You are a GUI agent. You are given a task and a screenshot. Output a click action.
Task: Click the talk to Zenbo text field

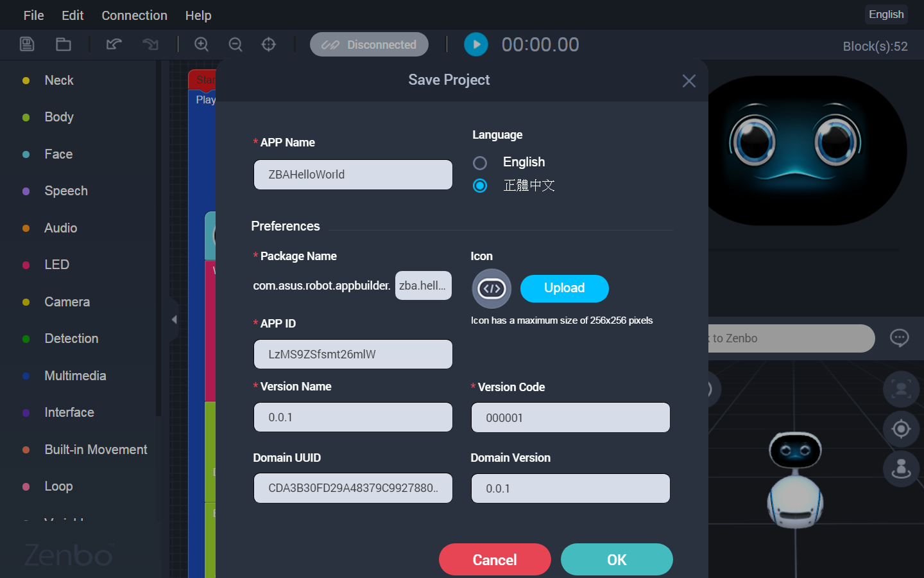point(792,338)
